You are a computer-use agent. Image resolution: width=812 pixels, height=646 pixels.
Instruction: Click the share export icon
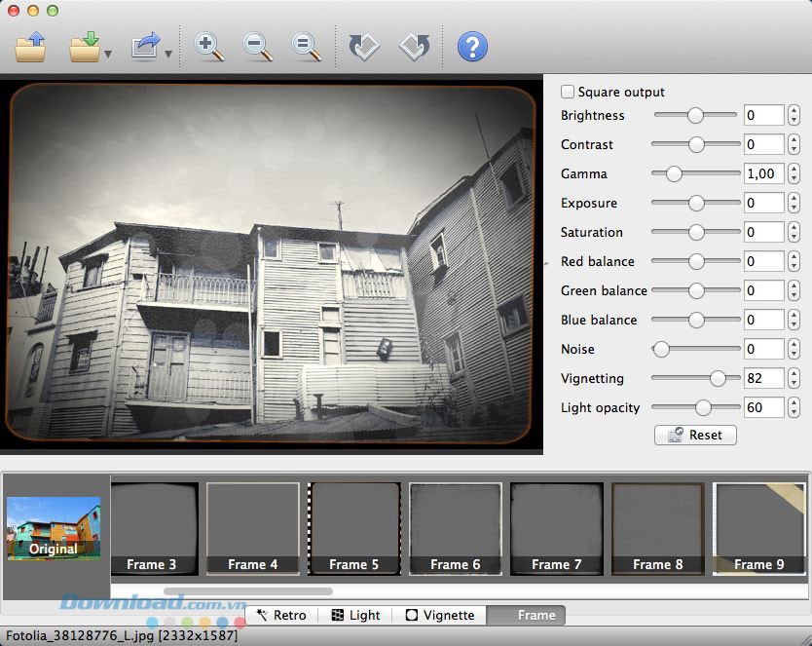(x=146, y=47)
